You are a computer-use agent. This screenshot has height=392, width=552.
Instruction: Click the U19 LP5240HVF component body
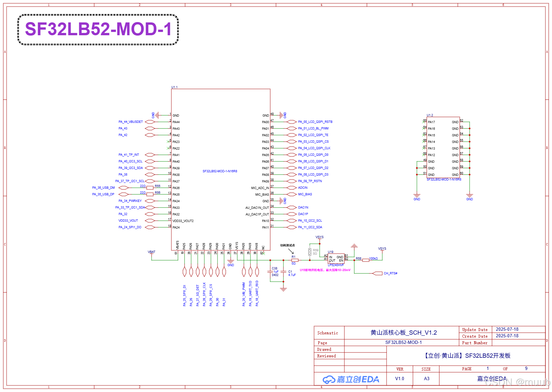(x=336, y=259)
